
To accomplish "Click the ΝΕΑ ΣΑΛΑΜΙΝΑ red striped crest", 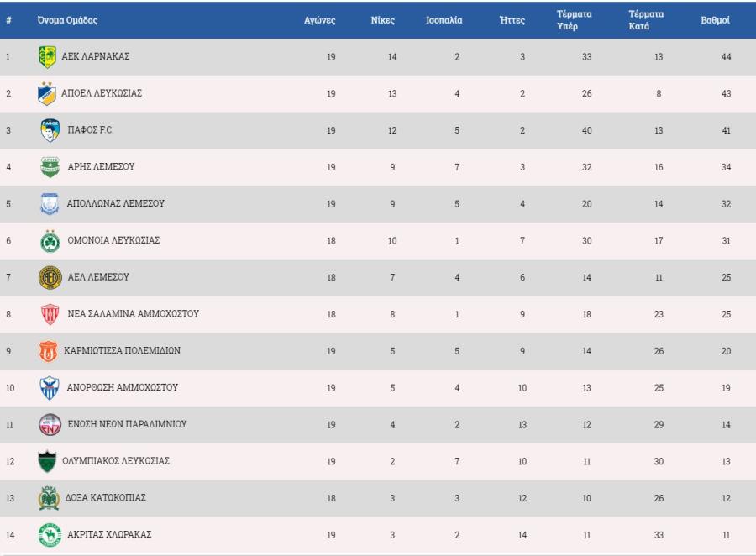I will 50,314.
